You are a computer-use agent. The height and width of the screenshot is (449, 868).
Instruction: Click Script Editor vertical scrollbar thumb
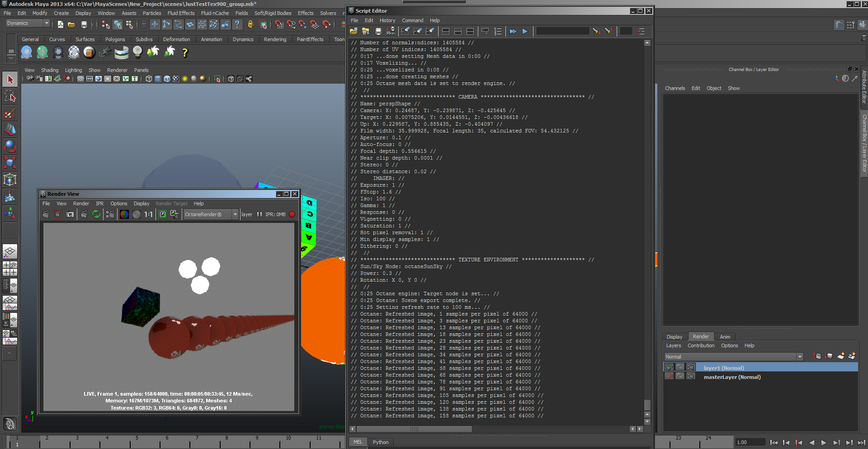point(647,404)
